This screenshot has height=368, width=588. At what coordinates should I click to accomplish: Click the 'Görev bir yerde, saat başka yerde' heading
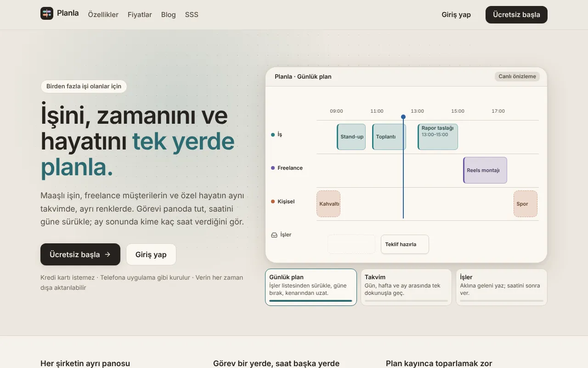(276, 363)
